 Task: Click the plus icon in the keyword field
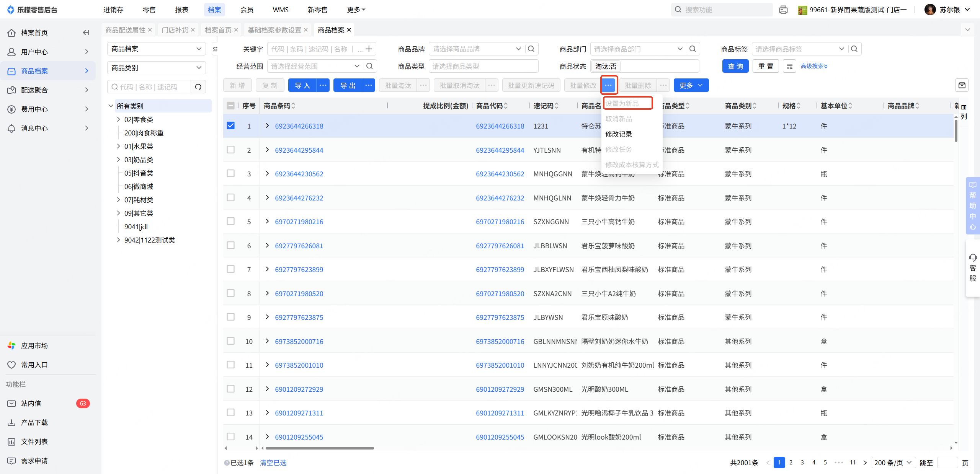[369, 49]
